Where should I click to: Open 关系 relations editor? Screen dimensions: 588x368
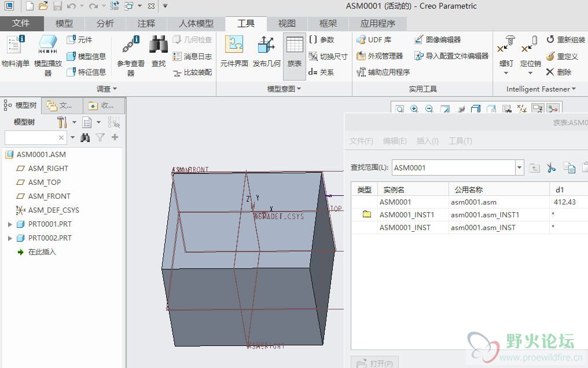[321, 72]
